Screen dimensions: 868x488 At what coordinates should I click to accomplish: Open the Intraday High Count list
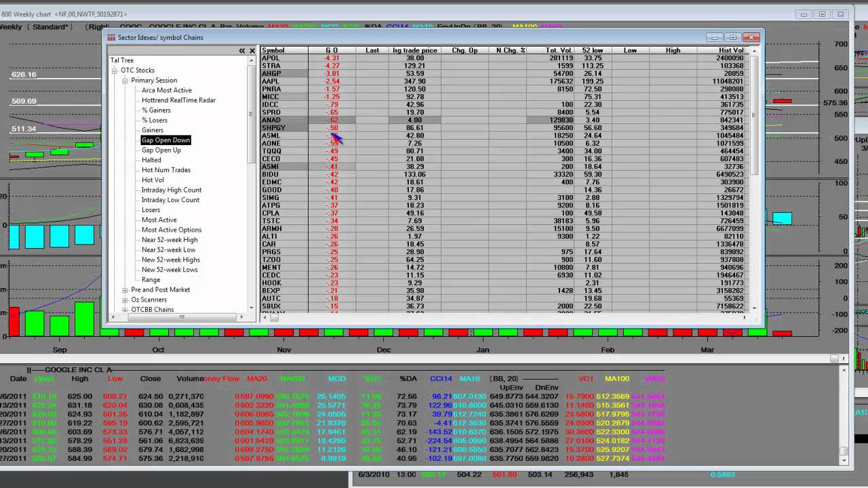(172, 190)
